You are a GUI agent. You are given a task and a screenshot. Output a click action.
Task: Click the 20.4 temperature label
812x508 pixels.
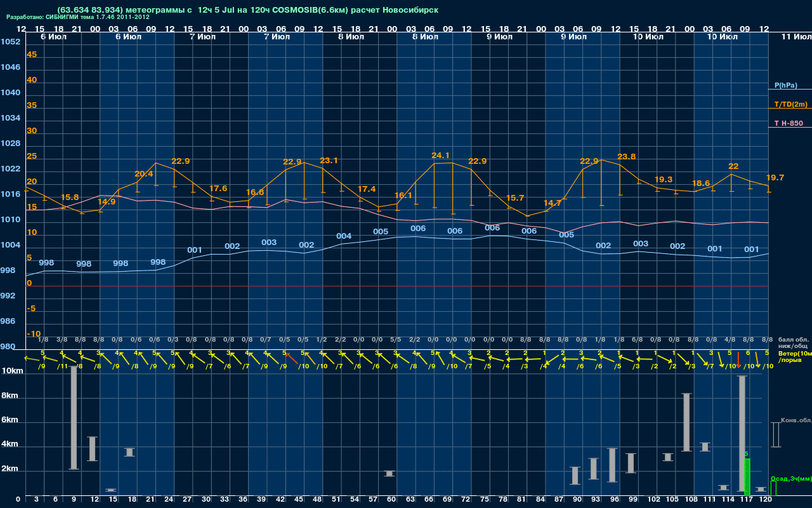point(144,174)
